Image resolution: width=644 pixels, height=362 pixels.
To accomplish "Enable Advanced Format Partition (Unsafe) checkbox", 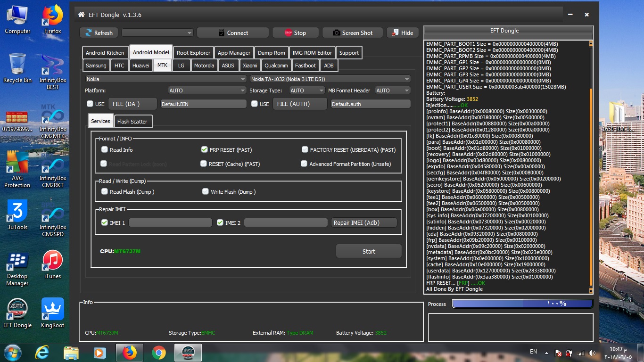I will (x=304, y=164).
